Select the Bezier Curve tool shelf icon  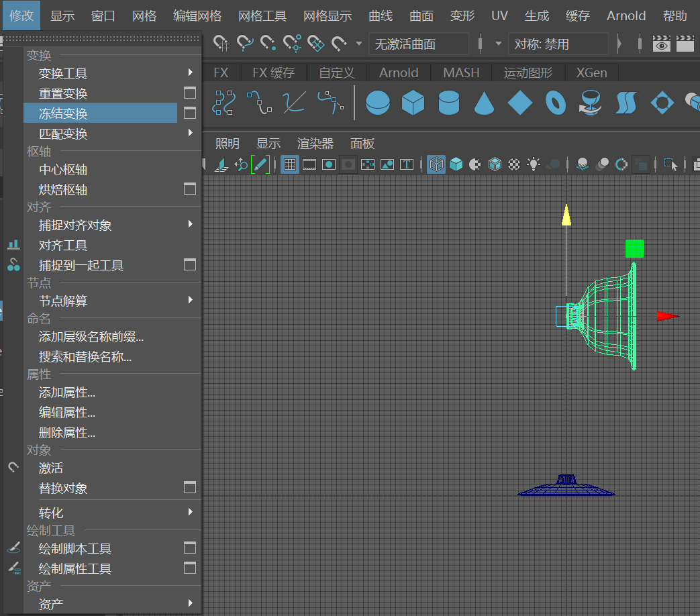click(x=330, y=102)
